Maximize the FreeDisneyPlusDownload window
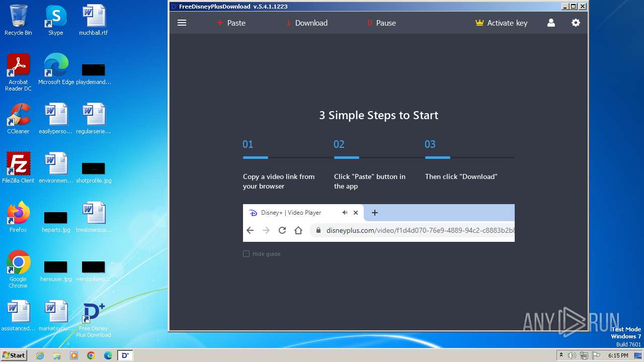 point(574,7)
